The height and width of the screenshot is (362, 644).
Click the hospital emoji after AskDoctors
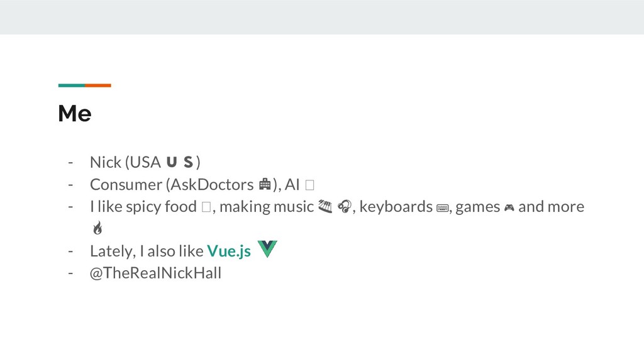(x=265, y=185)
